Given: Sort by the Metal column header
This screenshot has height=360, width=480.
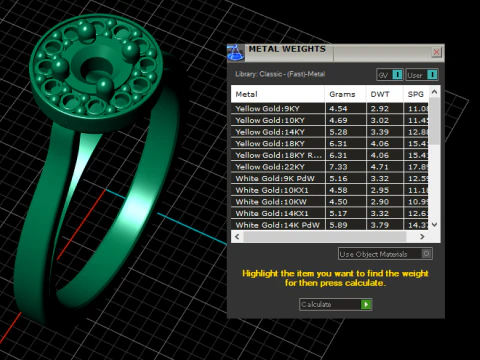Looking at the screenshot, I should pyautogui.click(x=278, y=94).
